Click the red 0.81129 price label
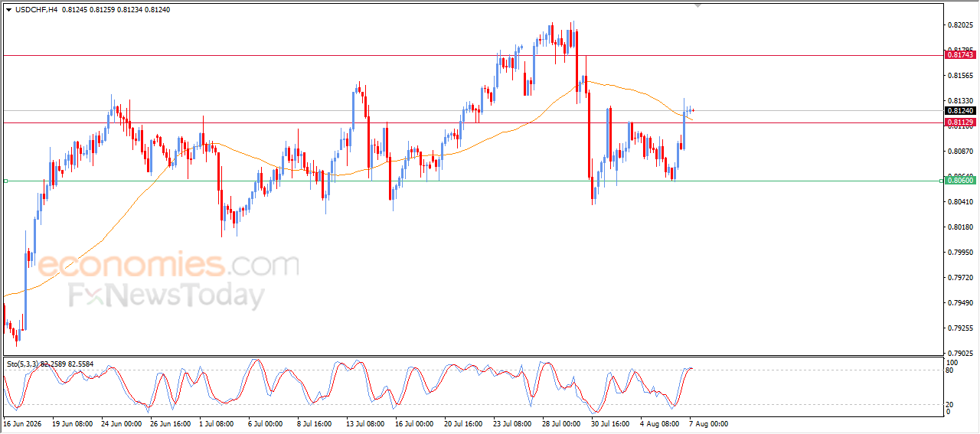Viewport: 980px width, 434px height. coord(960,122)
